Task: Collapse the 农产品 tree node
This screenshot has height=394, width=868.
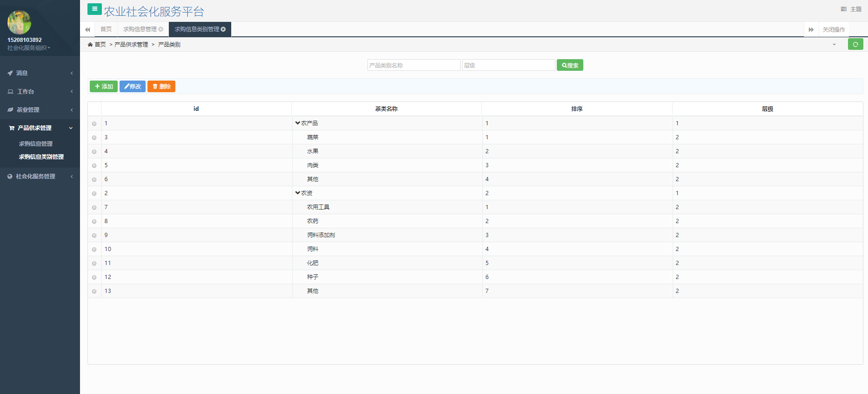Action: [298, 123]
